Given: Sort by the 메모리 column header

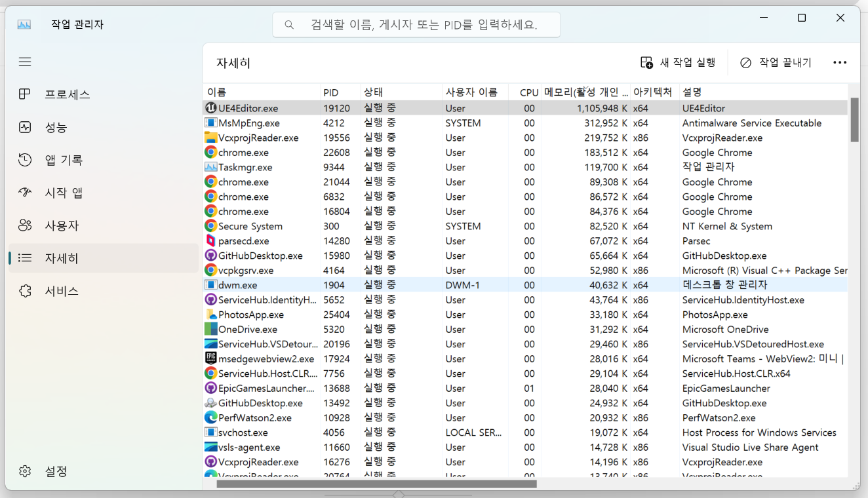Looking at the screenshot, I should coord(586,92).
